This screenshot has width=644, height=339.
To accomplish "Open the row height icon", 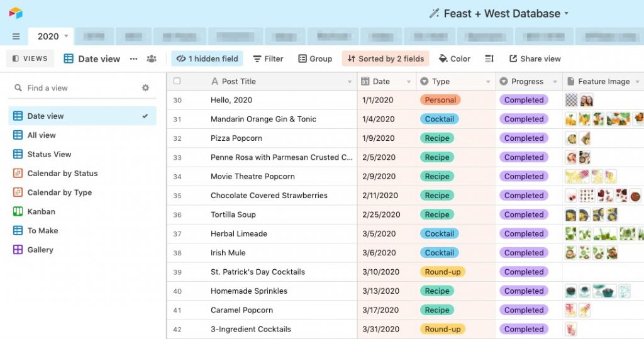I will point(489,58).
